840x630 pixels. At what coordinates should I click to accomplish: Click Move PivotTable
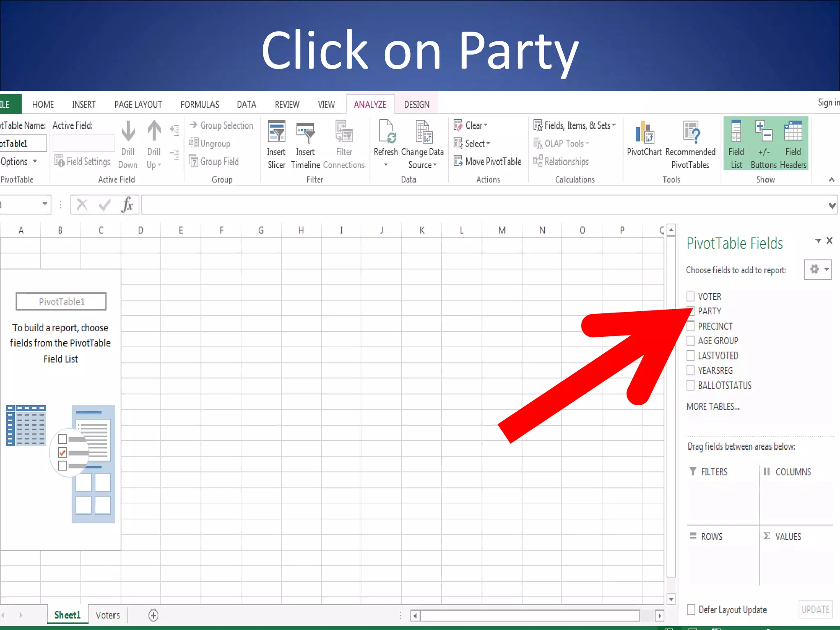[488, 162]
